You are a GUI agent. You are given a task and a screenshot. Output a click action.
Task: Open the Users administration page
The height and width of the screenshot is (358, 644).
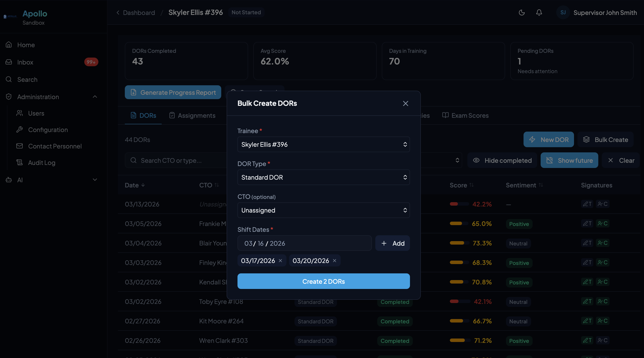pyautogui.click(x=36, y=113)
